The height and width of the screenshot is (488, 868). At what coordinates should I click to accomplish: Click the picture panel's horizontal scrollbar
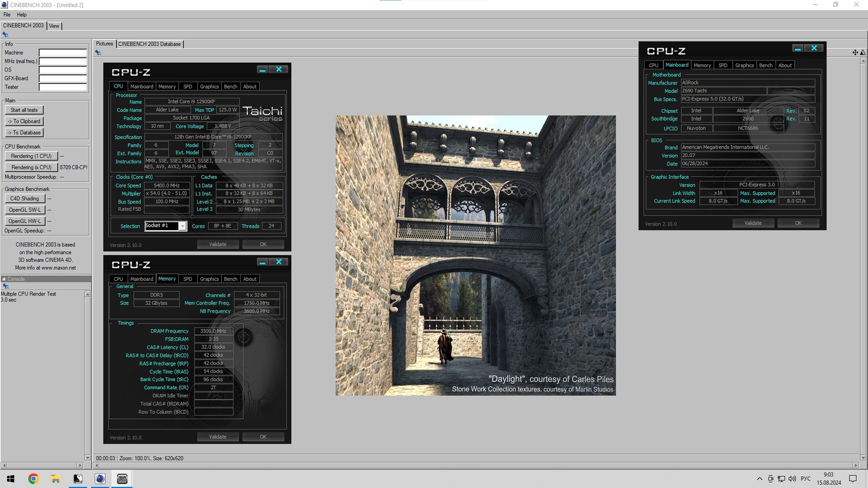point(476,465)
